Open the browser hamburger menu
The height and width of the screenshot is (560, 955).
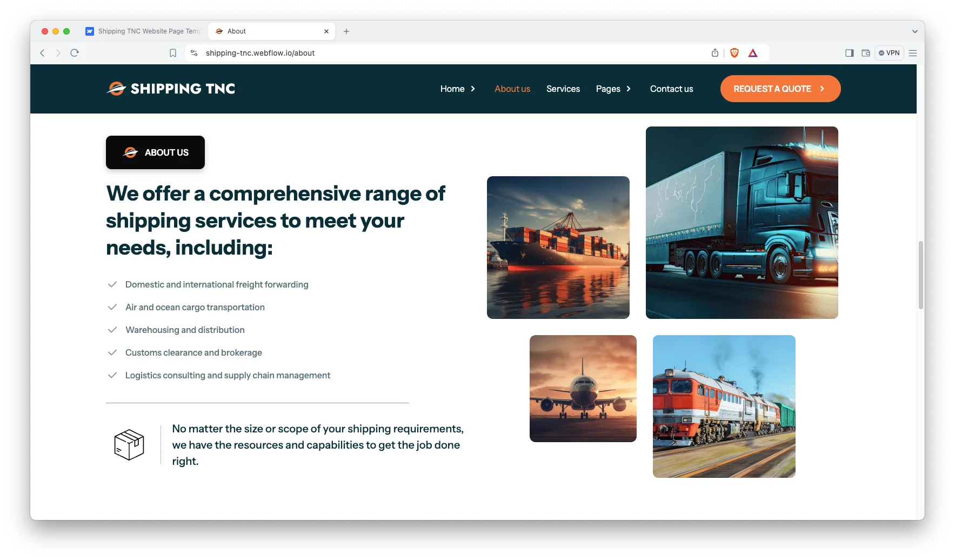913,53
